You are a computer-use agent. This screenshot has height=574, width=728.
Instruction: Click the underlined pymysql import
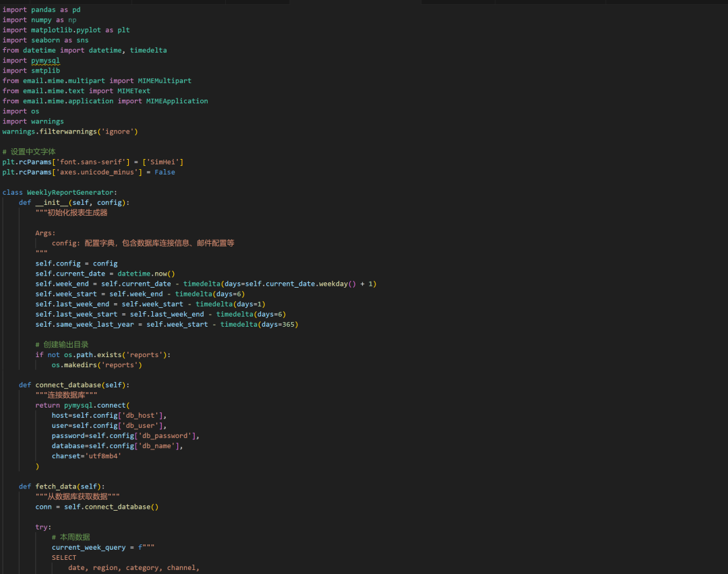(44, 60)
